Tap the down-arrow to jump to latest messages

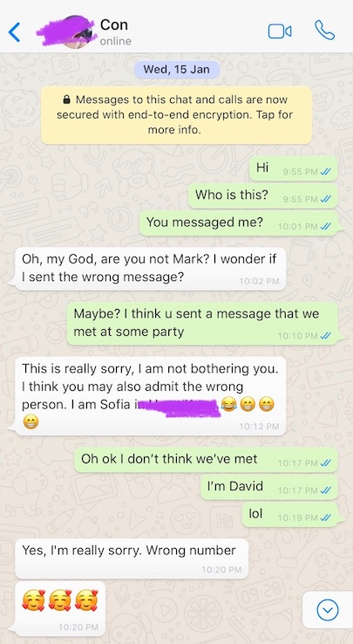pos(328,610)
